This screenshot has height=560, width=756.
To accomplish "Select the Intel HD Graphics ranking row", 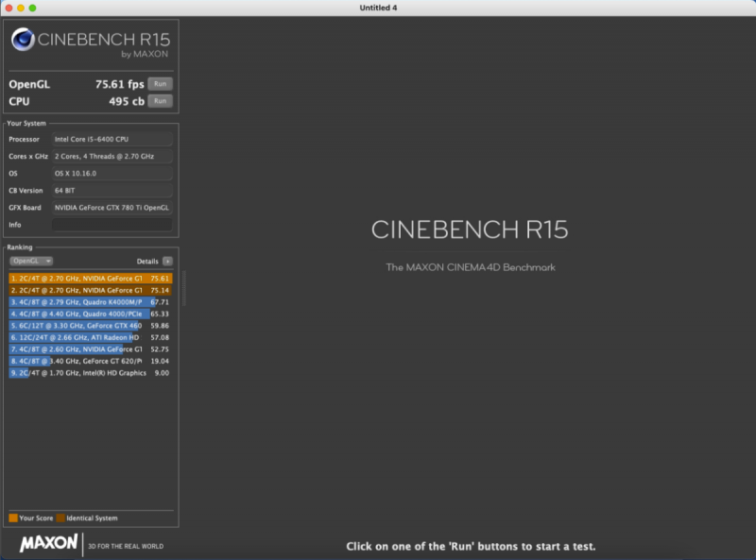I will [90, 373].
